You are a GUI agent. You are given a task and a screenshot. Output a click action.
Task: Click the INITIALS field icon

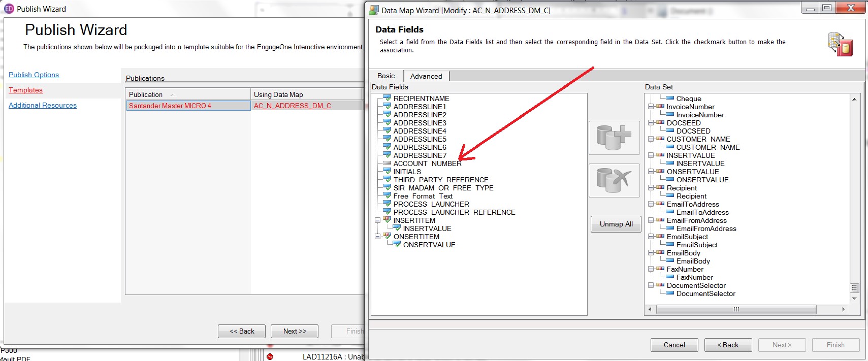387,171
